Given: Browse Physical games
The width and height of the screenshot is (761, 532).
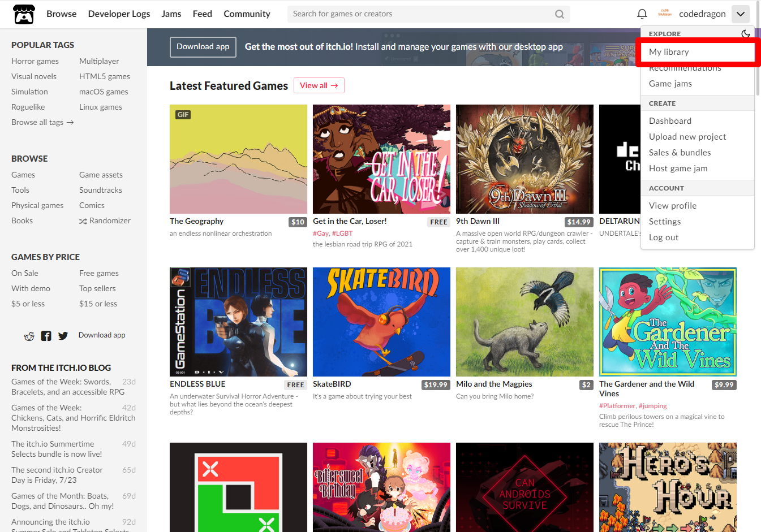Looking at the screenshot, I should coord(37,205).
